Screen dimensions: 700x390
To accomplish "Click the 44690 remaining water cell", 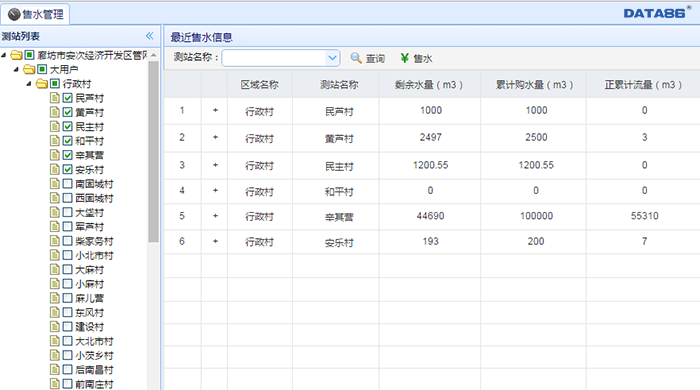I will pyautogui.click(x=430, y=216).
